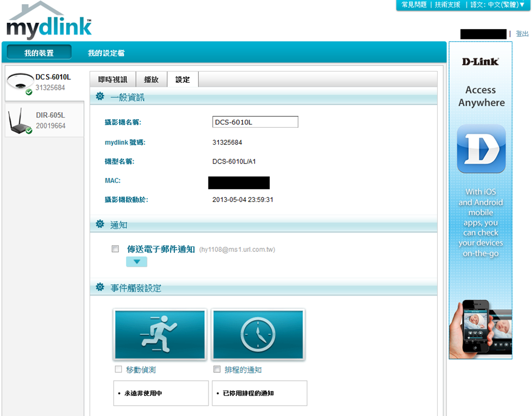Click the 已停用排程的通知 status text
The height and width of the screenshot is (416, 532).
point(248,393)
